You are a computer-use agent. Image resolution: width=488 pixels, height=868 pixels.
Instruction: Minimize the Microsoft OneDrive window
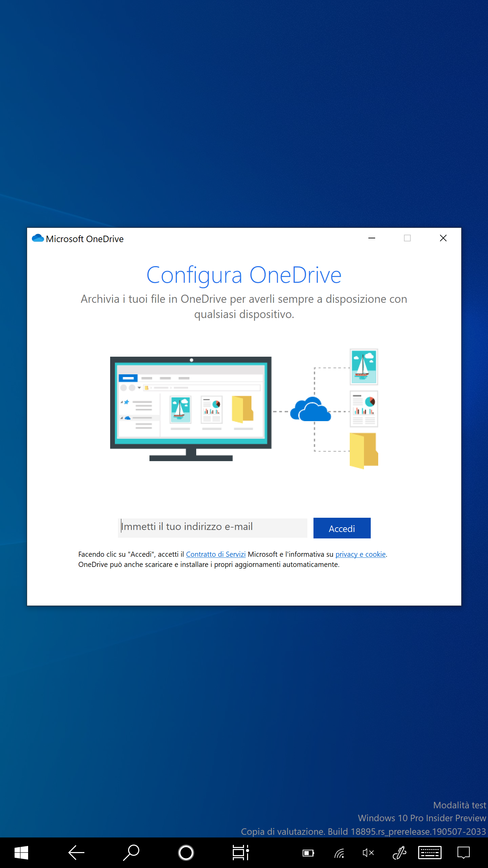(x=372, y=238)
